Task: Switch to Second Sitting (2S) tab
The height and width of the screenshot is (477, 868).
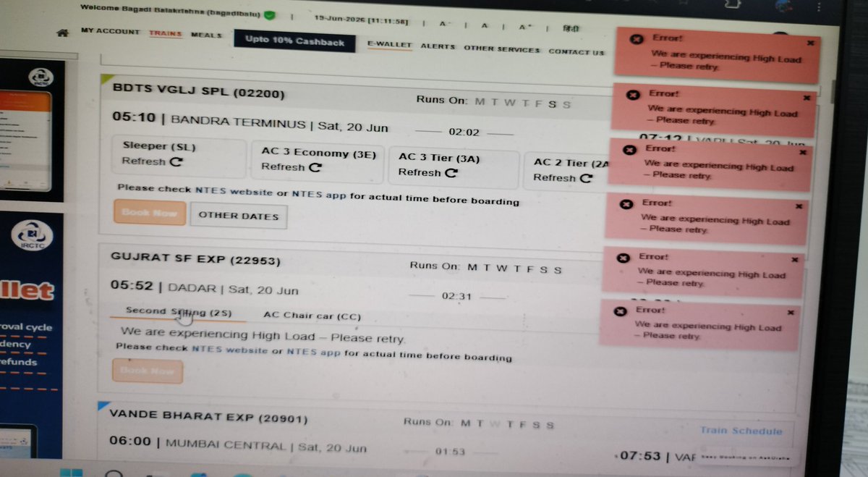Action: pyautogui.click(x=177, y=311)
